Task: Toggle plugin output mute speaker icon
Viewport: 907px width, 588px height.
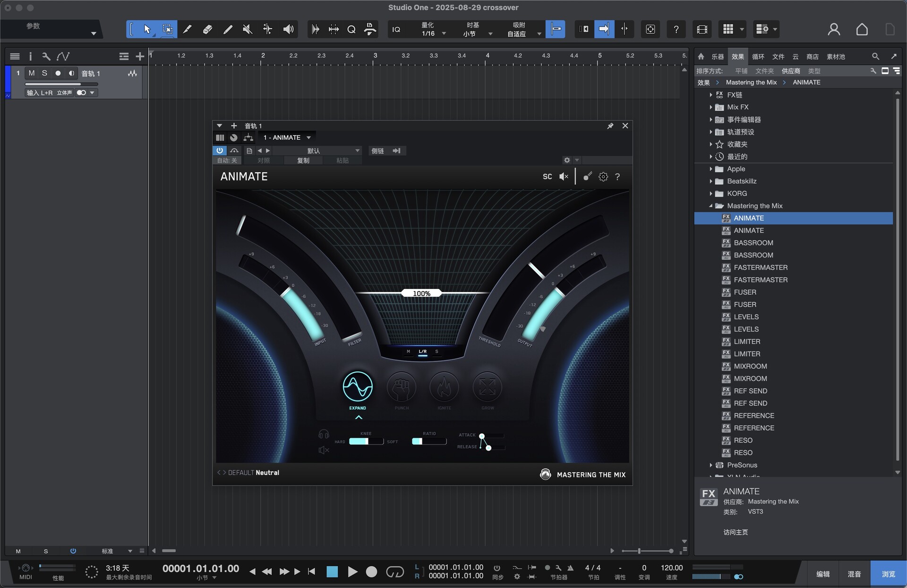Action: 564,177
